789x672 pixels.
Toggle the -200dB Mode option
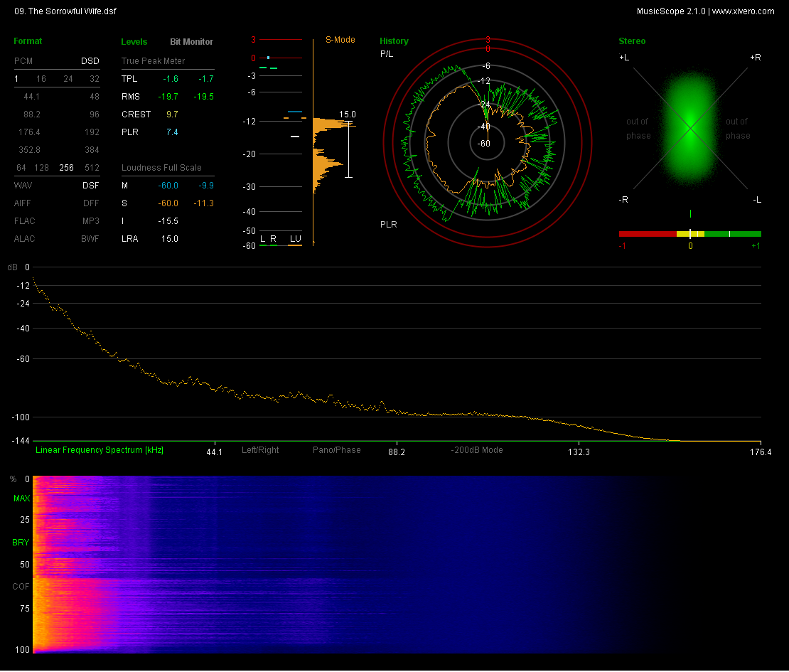point(477,450)
